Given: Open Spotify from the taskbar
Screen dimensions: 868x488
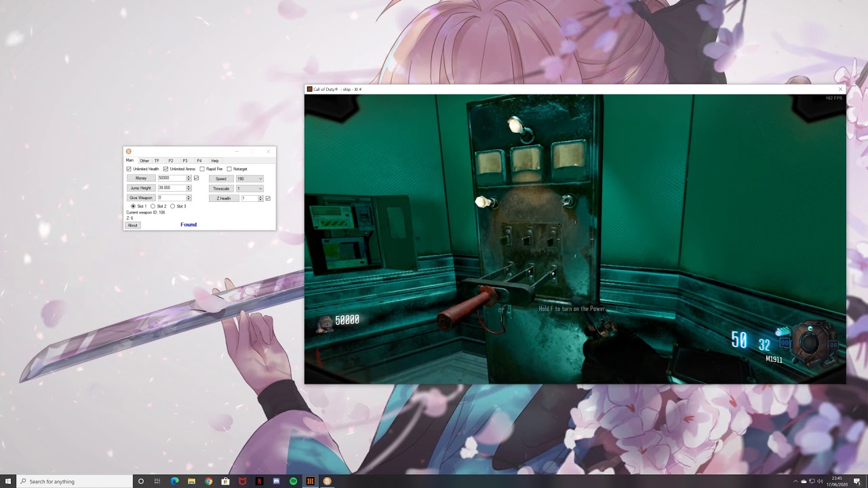Looking at the screenshot, I should [293, 481].
